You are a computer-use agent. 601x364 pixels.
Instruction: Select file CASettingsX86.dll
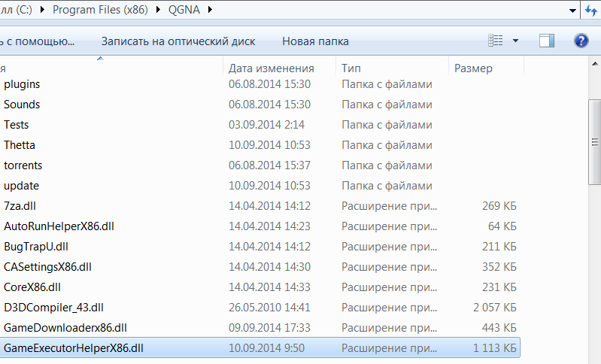47,267
